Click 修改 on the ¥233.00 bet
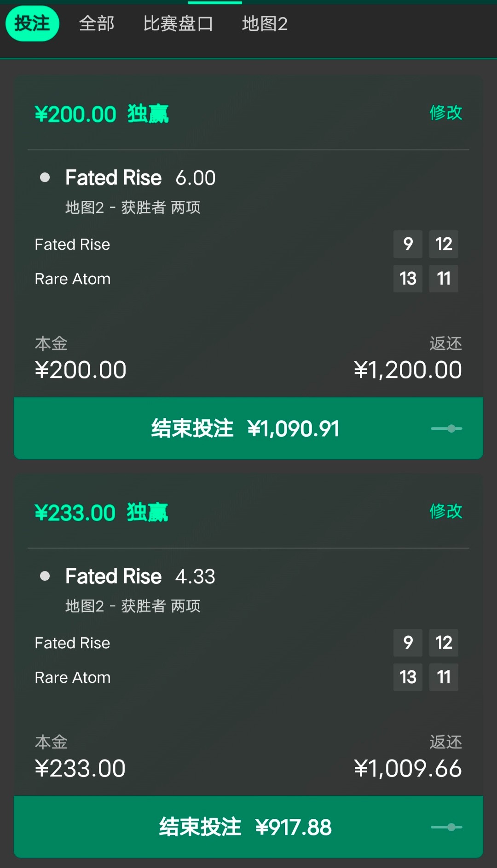The image size is (497, 868). coord(445,511)
